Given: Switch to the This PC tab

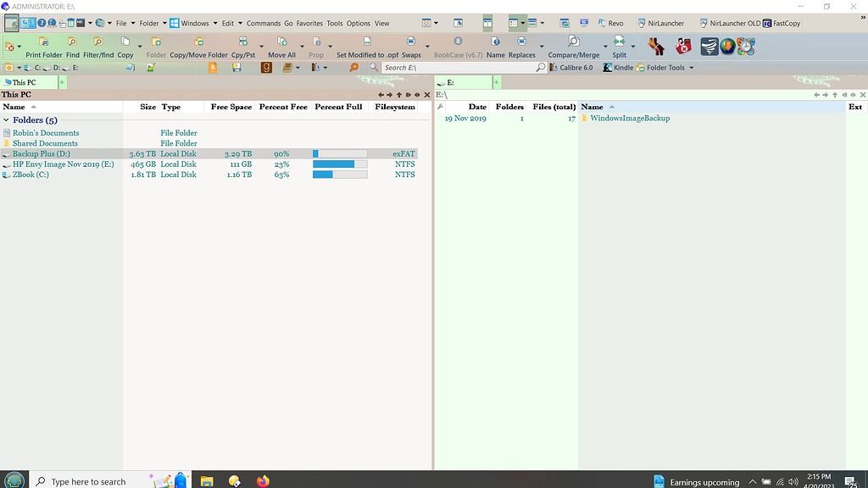Looking at the screenshot, I should tap(23, 81).
